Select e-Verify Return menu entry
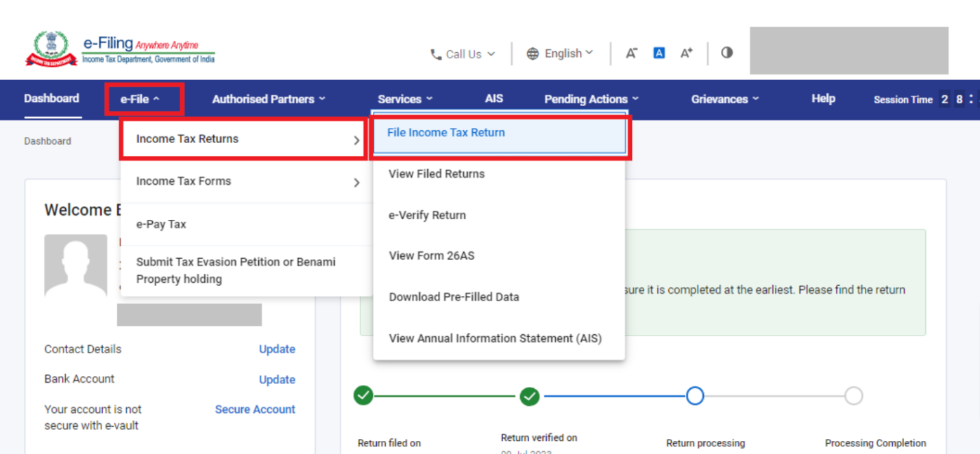The image size is (980, 454). click(427, 215)
